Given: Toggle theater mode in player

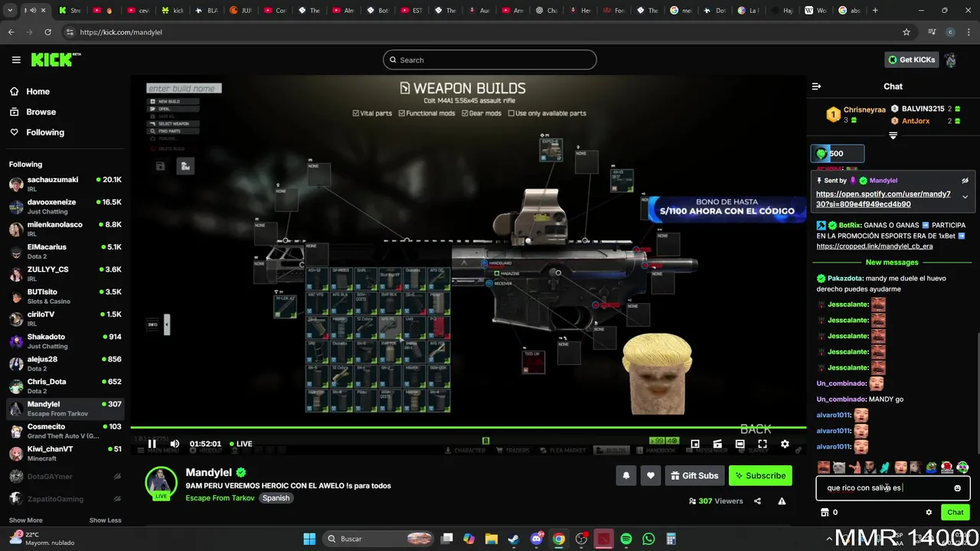Looking at the screenshot, I should pyautogui.click(x=740, y=444).
